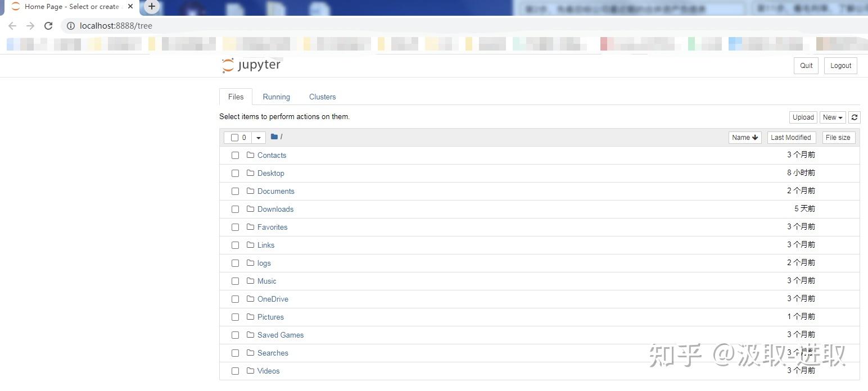
Task: Sort by Last Modified
Action: [x=791, y=138]
